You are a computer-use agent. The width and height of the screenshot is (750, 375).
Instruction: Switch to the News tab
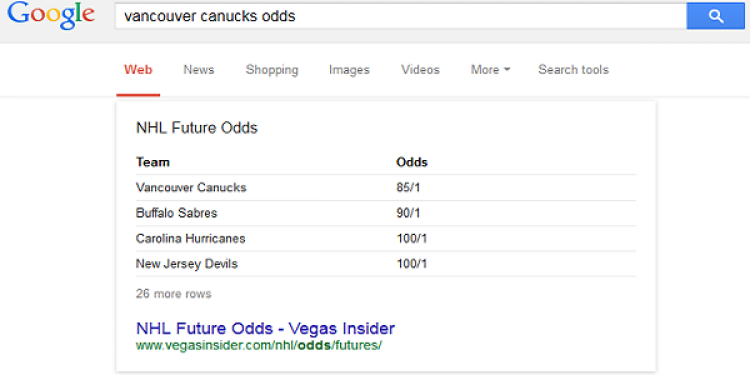[199, 70]
